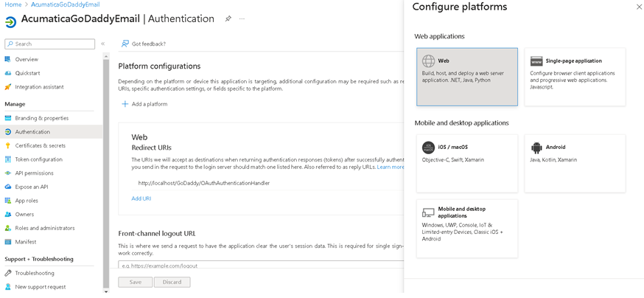Click the Add URI link
Image resolution: width=644 pixels, height=298 pixels.
pos(141,198)
